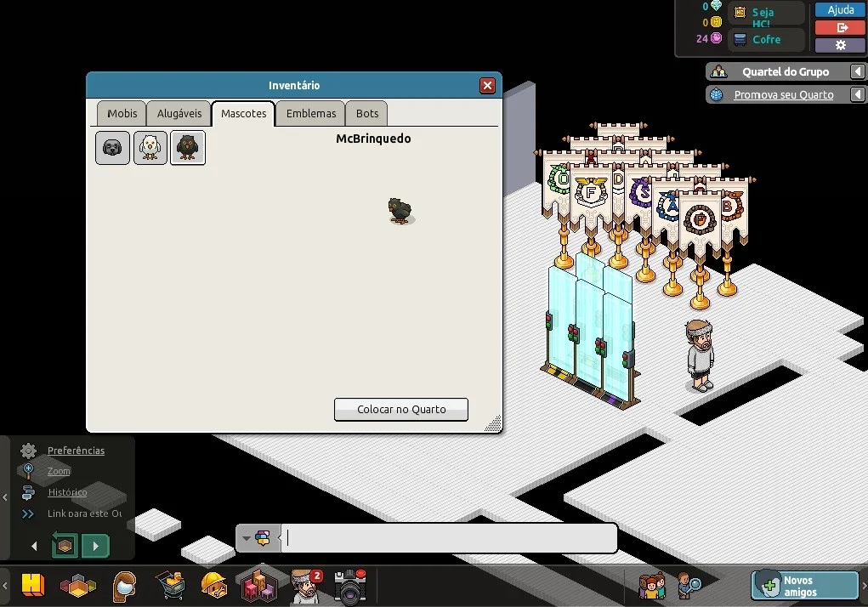Click the Zoom link
This screenshot has height=607, width=868.
coord(59,471)
